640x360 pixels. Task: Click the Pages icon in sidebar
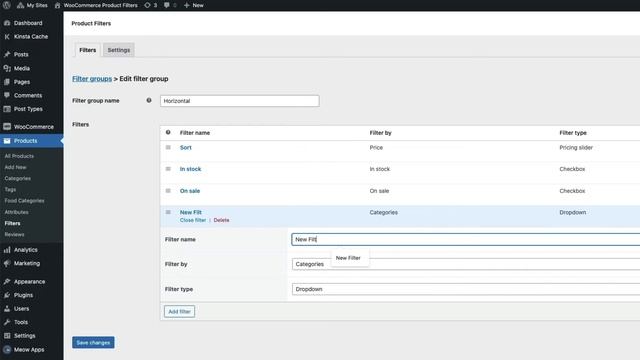click(x=7, y=82)
